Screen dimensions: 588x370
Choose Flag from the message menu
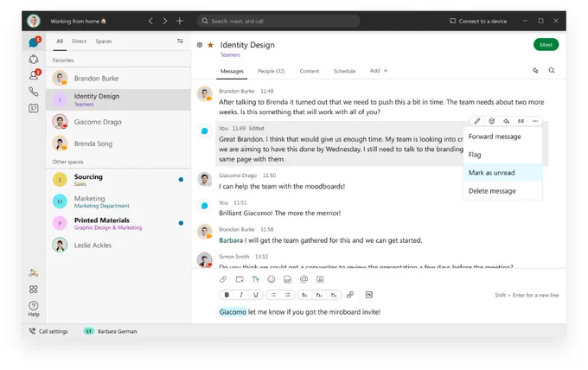coord(502,155)
